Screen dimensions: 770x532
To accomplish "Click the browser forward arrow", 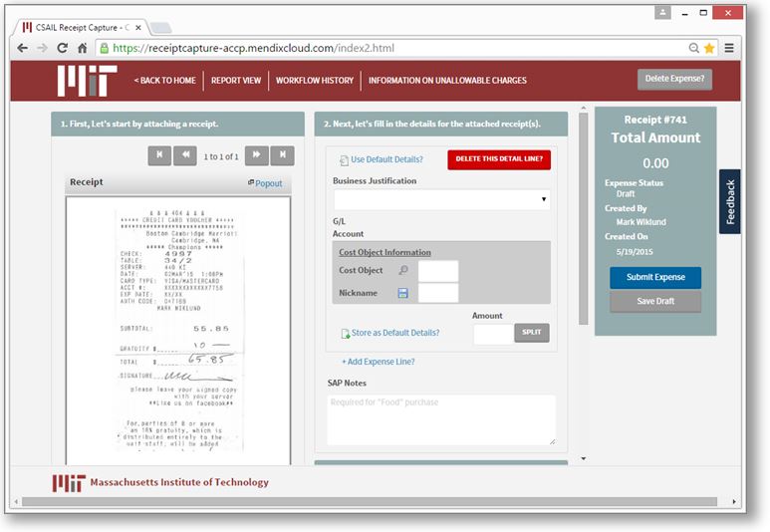I will click(42, 48).
